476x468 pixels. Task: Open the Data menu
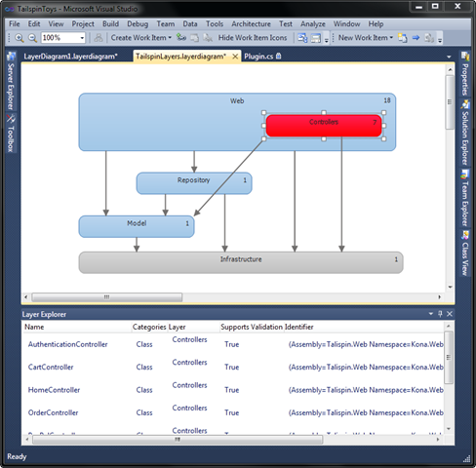pos(190,23)
